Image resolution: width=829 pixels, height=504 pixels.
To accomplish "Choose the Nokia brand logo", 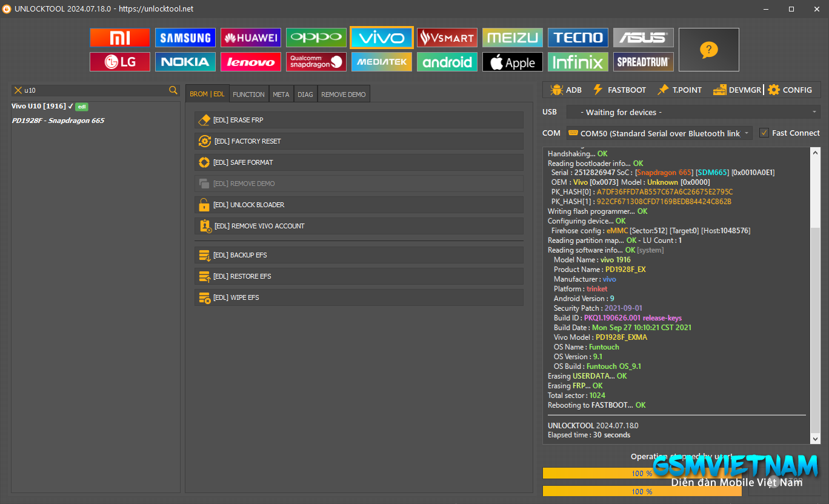I will click(x=185, y=62).
